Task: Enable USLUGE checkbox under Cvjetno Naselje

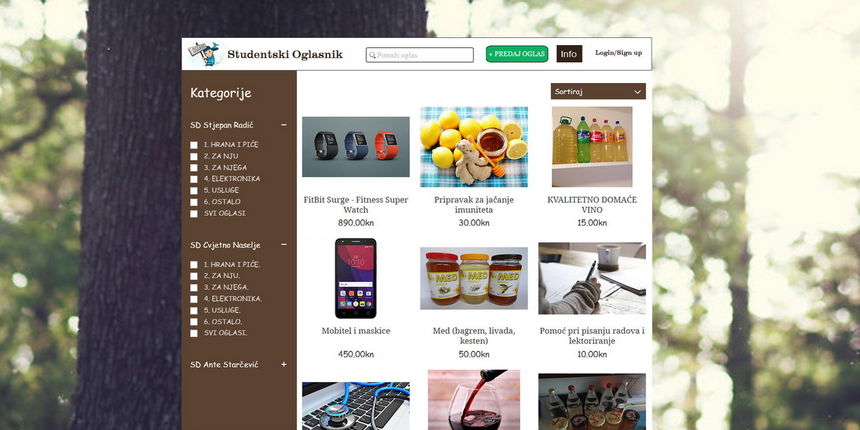Action: pos(194,310)
